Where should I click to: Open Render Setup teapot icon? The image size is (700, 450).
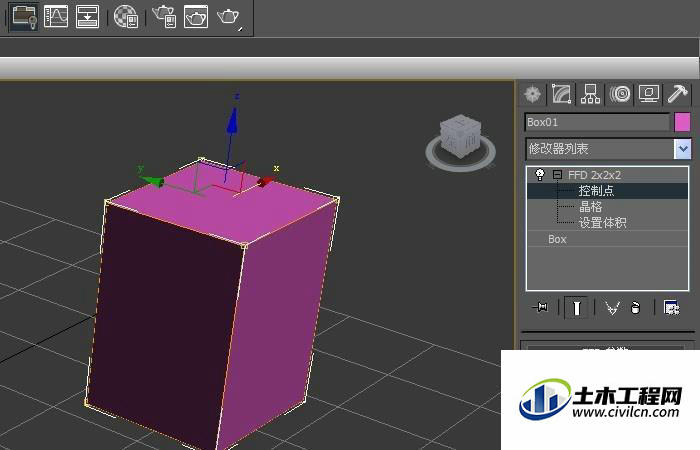[x=164, y=17]
